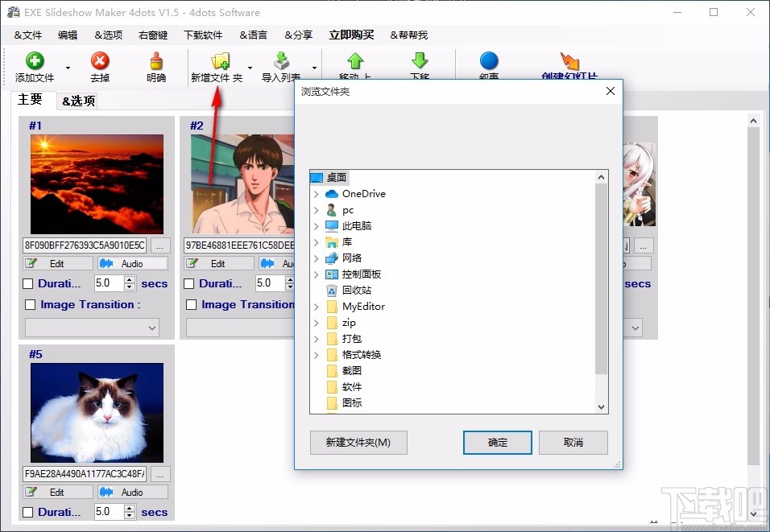Viewport: 770px width, 532px height.
Task: Expand the 此电脑 tree item
Action: [x=316, y=225]
